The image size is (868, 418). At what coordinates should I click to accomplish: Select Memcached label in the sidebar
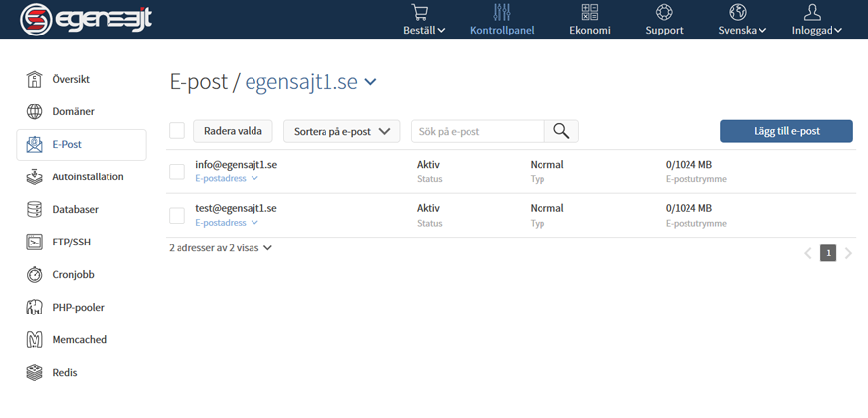click(x=79, y=339)
